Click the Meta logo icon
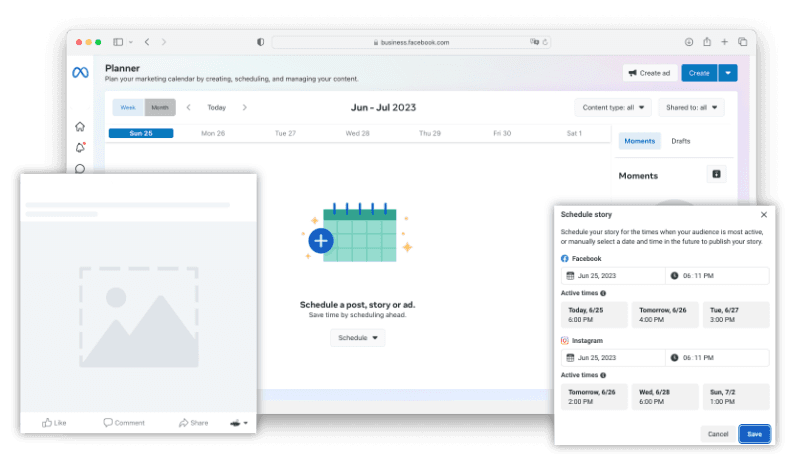 pos(80,73)
